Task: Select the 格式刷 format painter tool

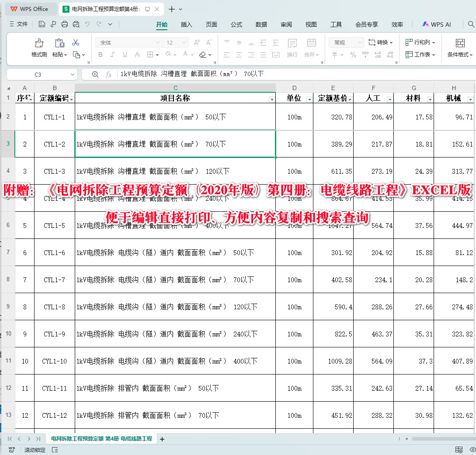Action: coord(39,47)
